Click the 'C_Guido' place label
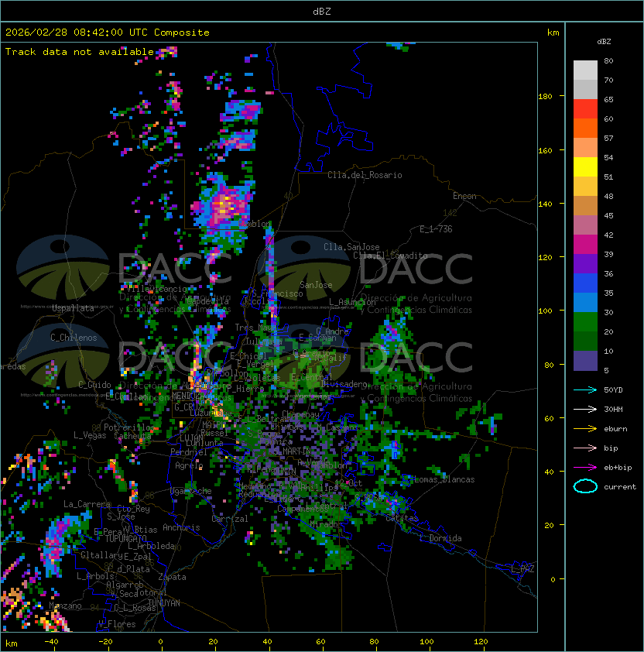The image size is (644, 652). pyautogui.click(x=94, y=385)
